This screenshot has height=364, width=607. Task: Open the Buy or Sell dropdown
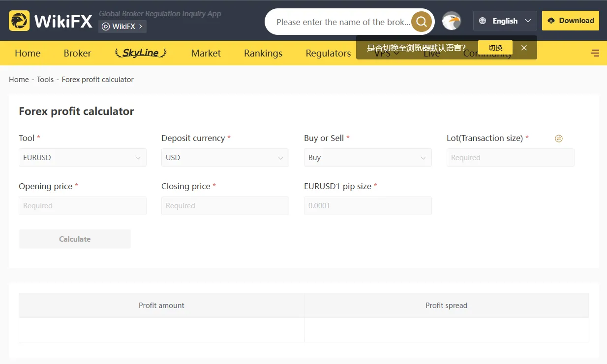tap(368, 158)
